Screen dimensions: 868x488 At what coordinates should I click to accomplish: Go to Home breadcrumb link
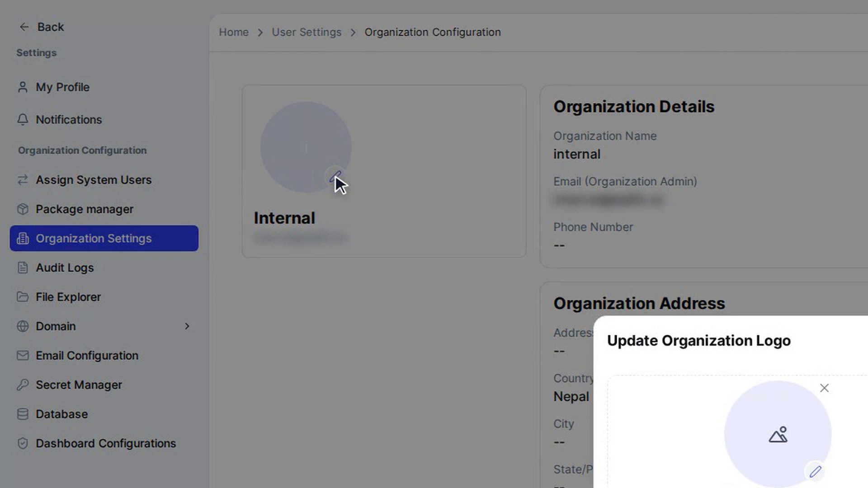click(234, 32)
